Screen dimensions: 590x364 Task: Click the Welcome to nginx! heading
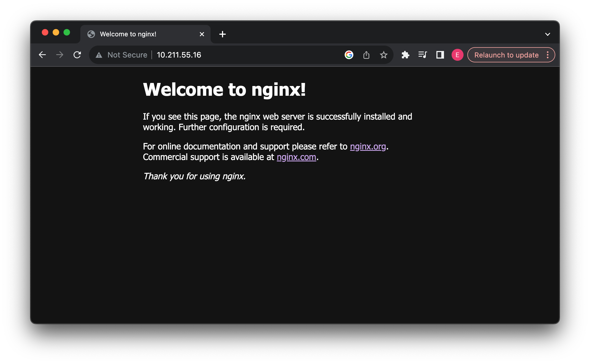coord(224,90)
